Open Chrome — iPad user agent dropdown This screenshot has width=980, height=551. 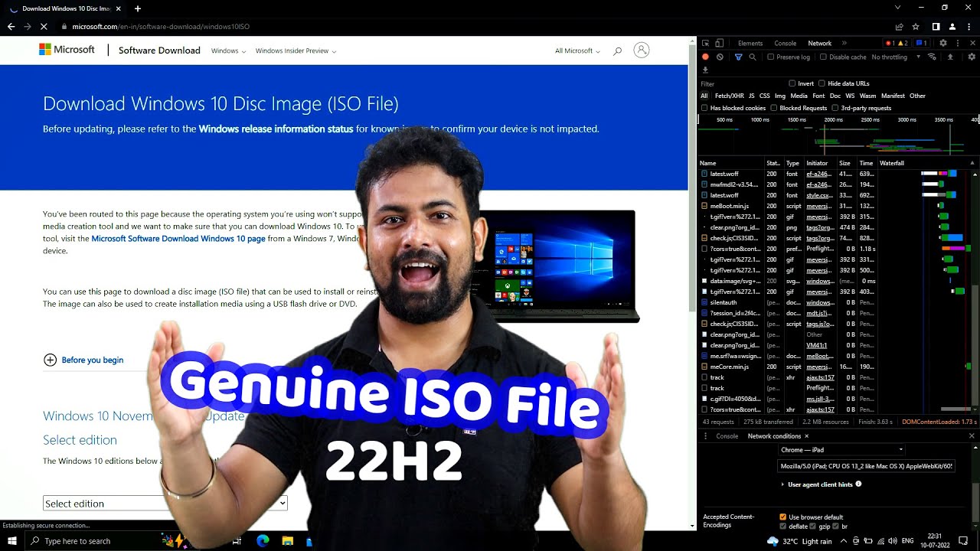(x=842, y=450)
